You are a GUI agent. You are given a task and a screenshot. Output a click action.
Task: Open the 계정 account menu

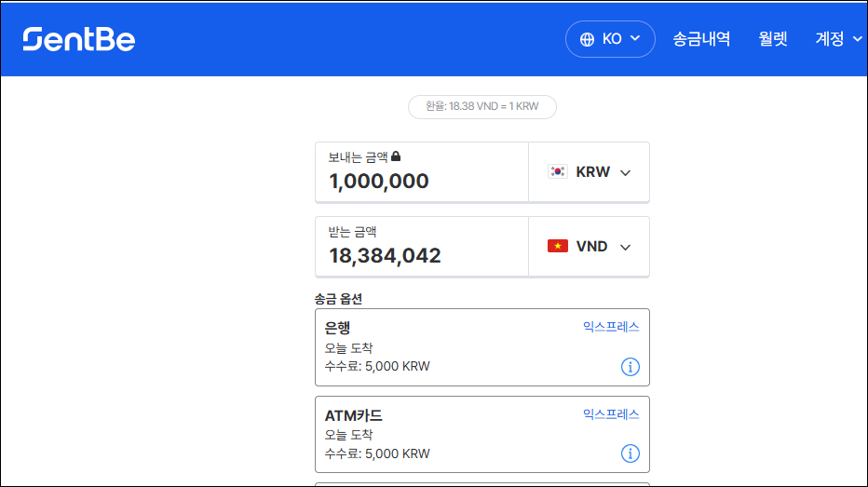tap(837, 39)
